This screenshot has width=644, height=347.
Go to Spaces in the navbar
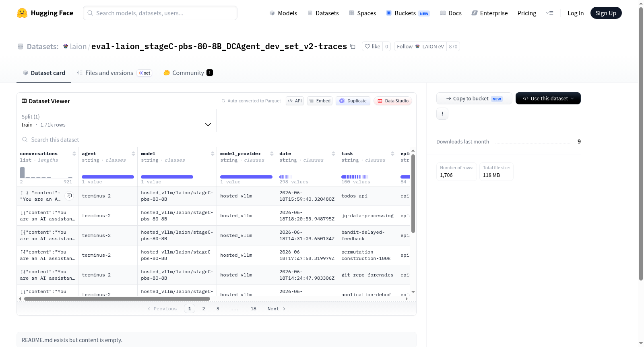pyautogui.click(x=362, y=13)
